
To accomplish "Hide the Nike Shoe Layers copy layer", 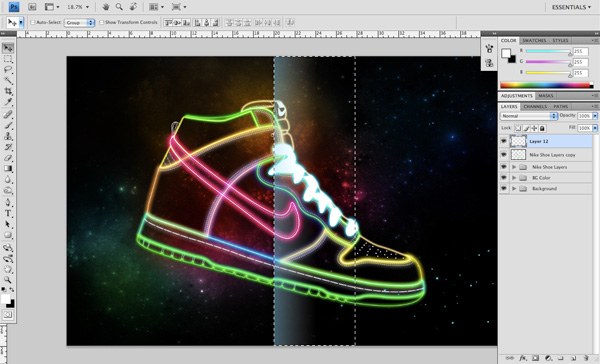I will pyautogui.click(x=504, y=155).
